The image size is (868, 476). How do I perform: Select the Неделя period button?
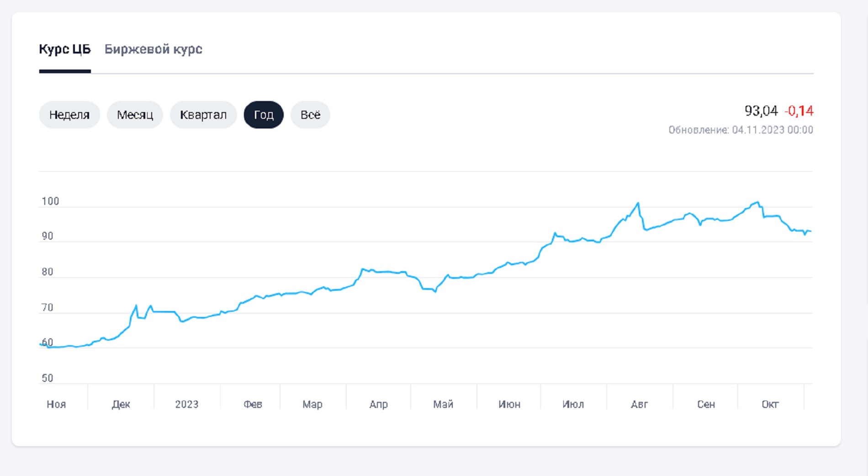coord(69,115)
